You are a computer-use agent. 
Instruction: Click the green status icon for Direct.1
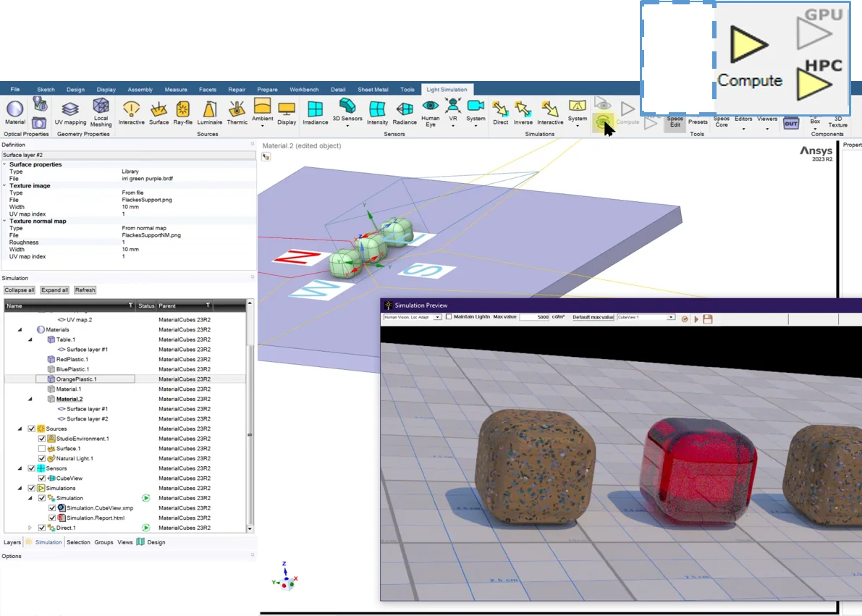click(145, 528)
